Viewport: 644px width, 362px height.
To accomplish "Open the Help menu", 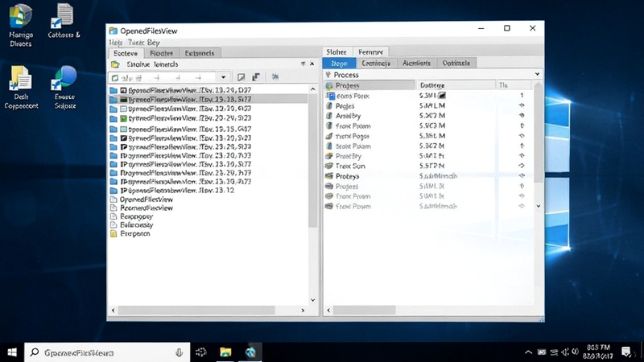I will pyautogui.click(x=116, y=43).
